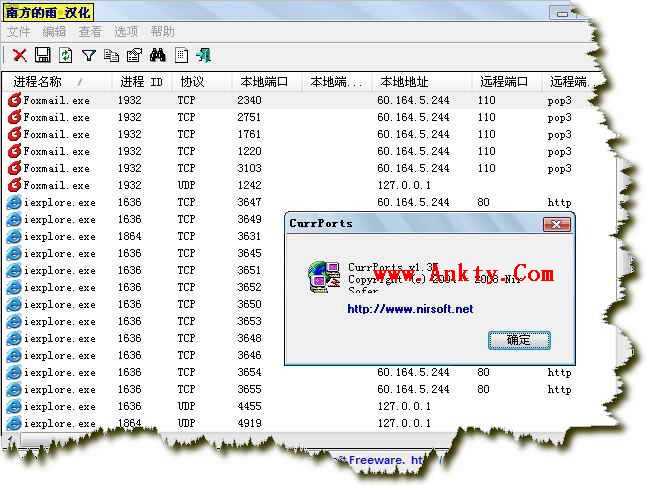Sort by 远程端口 column header
Image resolution: width=646 pixels, height=486 pixels.
click(x=506, y=82)
